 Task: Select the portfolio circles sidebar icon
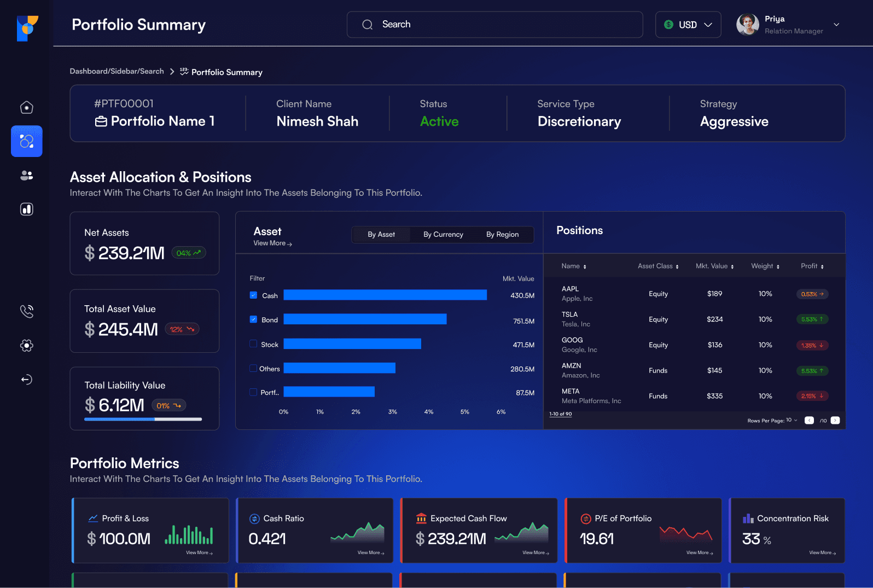26,141
